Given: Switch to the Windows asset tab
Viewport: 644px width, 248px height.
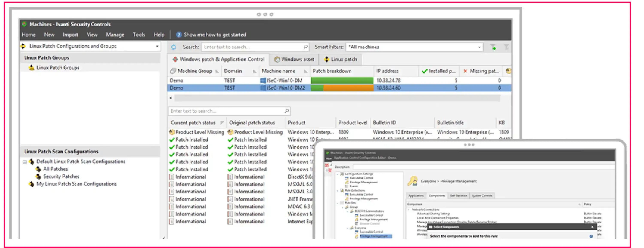Looking at the screenshot, I should [294, 60].
